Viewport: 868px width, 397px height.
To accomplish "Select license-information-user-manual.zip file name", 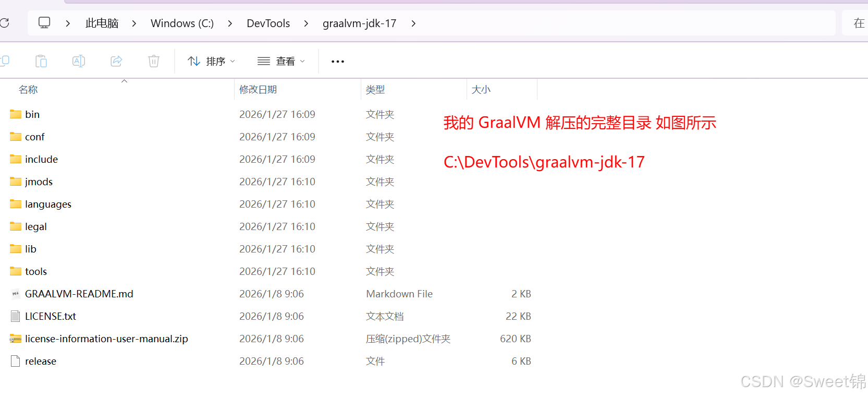I will coord(106,339).
